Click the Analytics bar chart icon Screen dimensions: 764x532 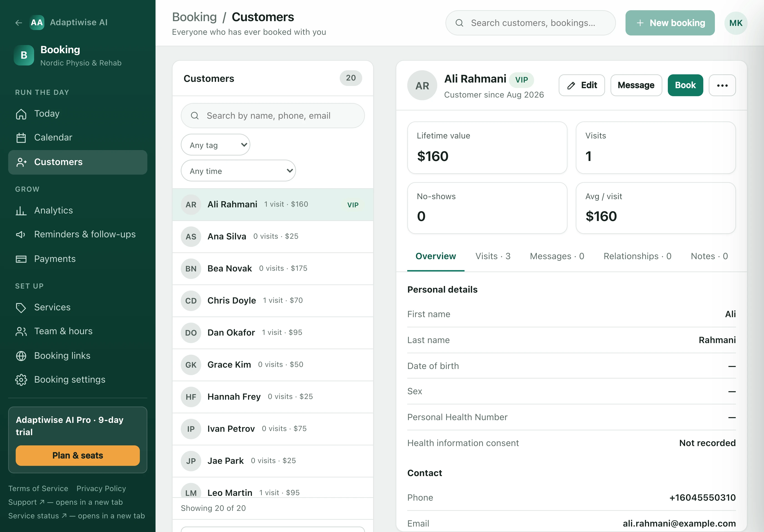(21, 211)
